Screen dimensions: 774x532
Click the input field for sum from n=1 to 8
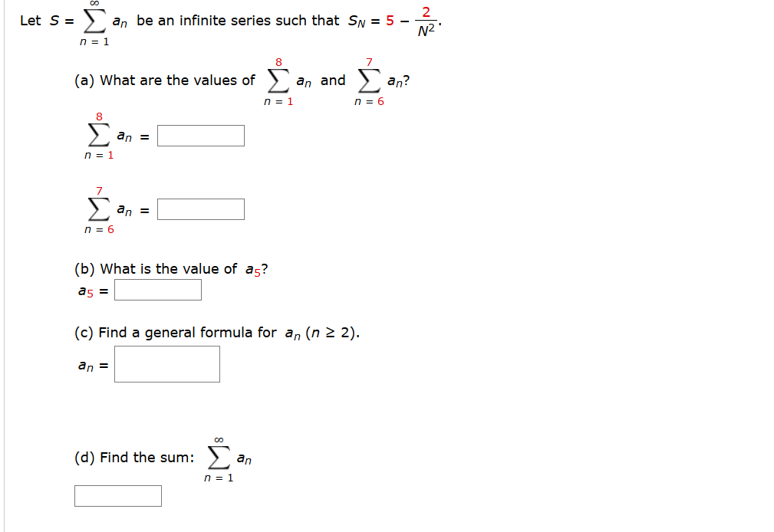click(199, 135)
